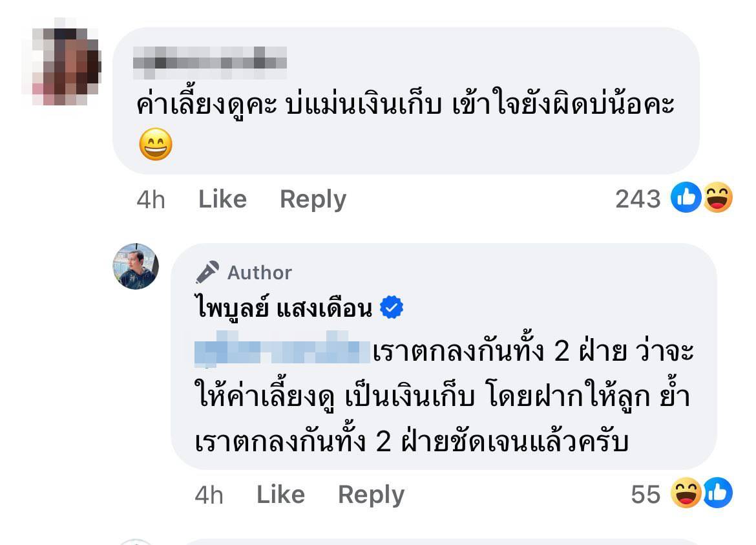This screenshot has height=545, width=756.
Task: Click Reply under the author's reply
Action: coord(372,494)
